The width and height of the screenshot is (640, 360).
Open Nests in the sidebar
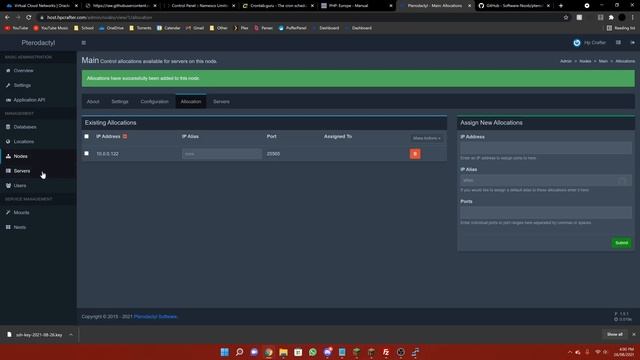20,227
